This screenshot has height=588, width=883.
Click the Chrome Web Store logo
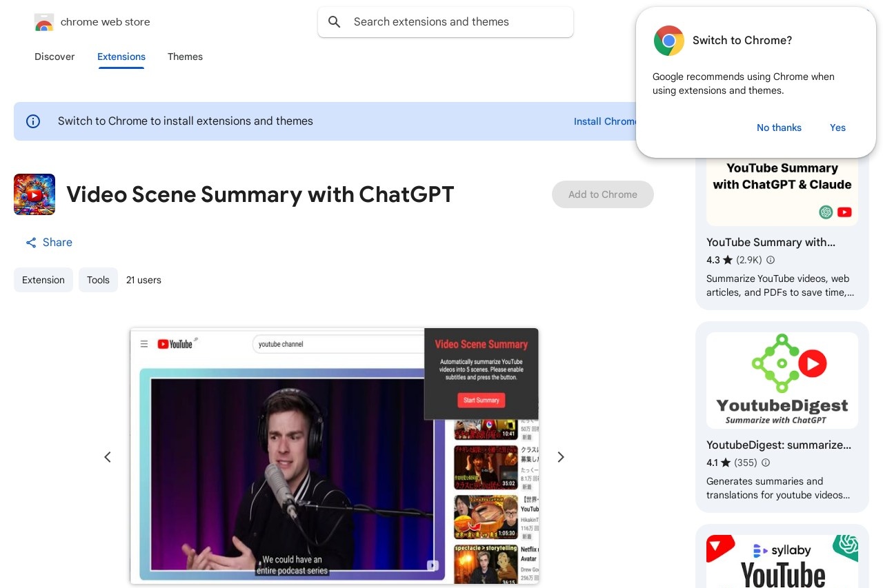(x=43, y=22)
